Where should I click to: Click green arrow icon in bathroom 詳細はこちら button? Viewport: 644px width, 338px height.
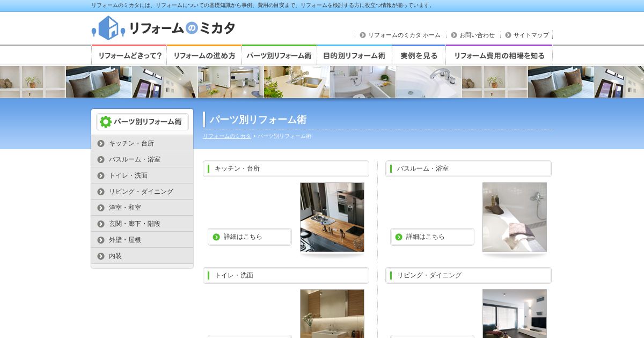click(x=399, y=237)
